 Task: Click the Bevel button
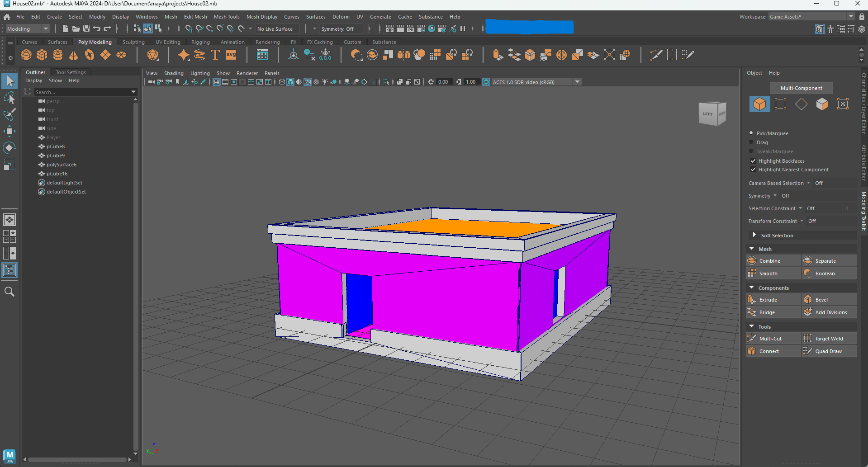pos(830,300)
